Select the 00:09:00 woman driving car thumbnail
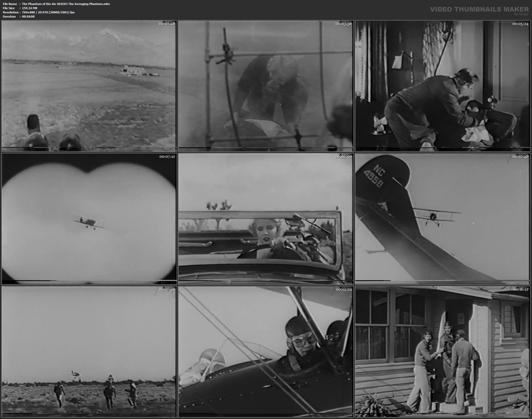This screenshot has height=419, width=532. [266, 219]
